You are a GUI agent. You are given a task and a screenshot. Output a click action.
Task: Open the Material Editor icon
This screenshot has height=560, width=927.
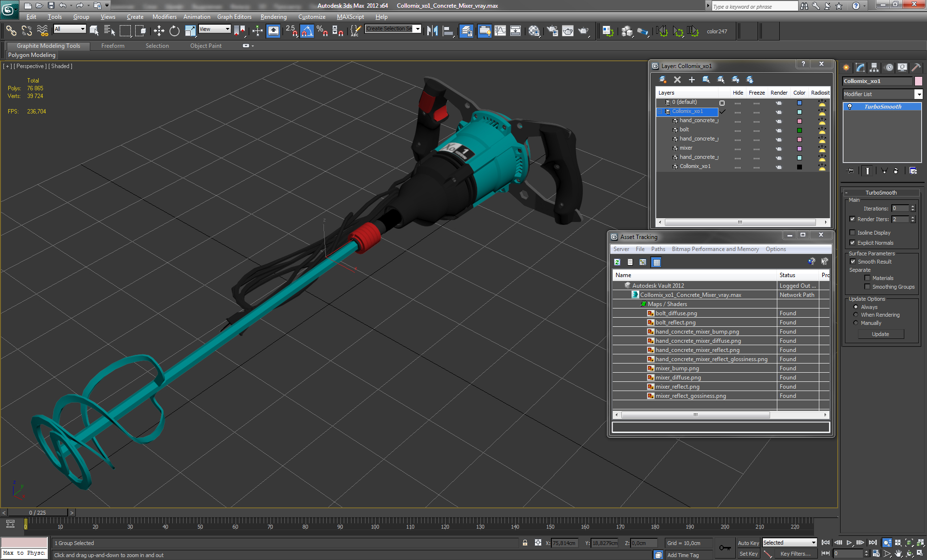coord(534,31)
